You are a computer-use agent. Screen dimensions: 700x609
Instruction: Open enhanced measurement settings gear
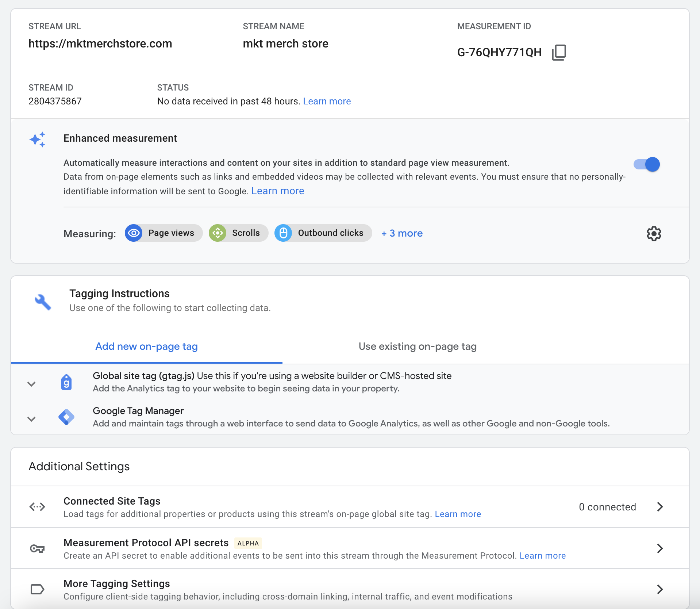coord(654,234)
